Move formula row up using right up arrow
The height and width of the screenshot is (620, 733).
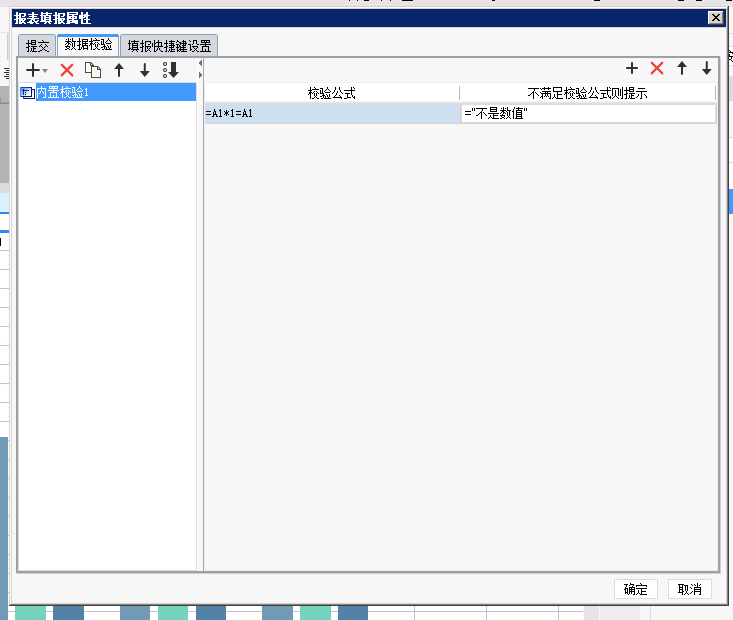click(682, 69)
